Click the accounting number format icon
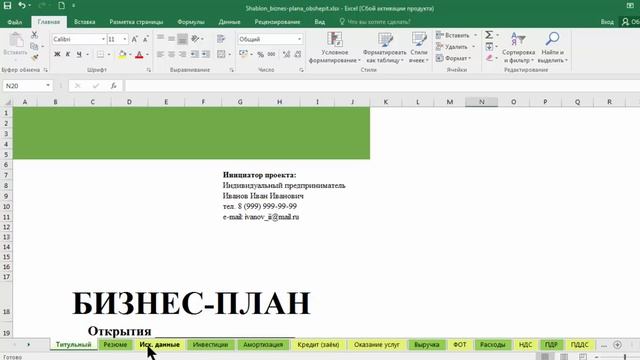 (x=244, y=54)
